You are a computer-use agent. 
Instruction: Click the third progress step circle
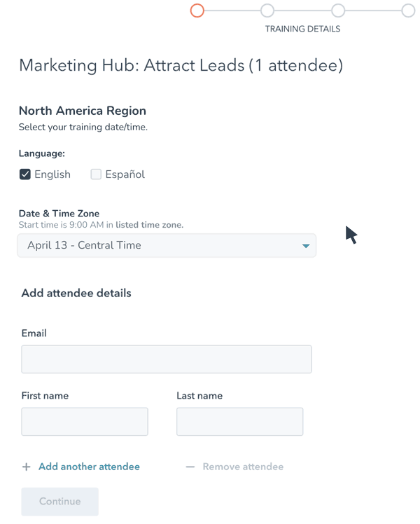[x=338, y=11]
